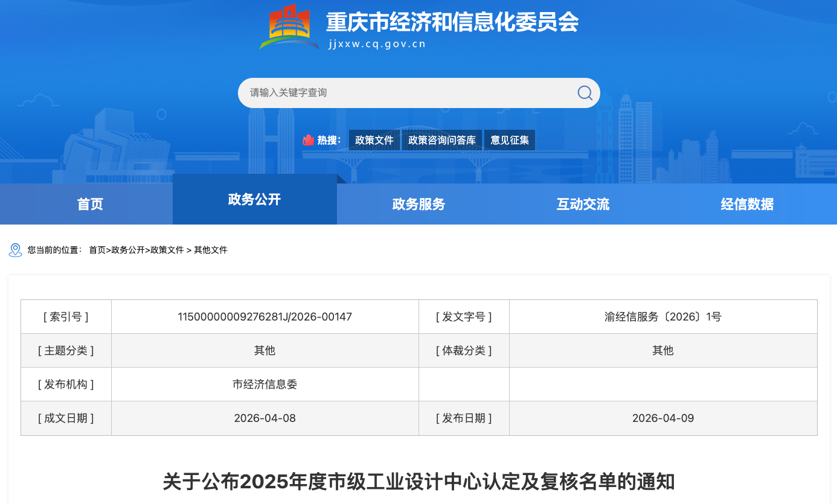Click the magnifier search icon
837x504 pixels.
(x=585, y=93)
